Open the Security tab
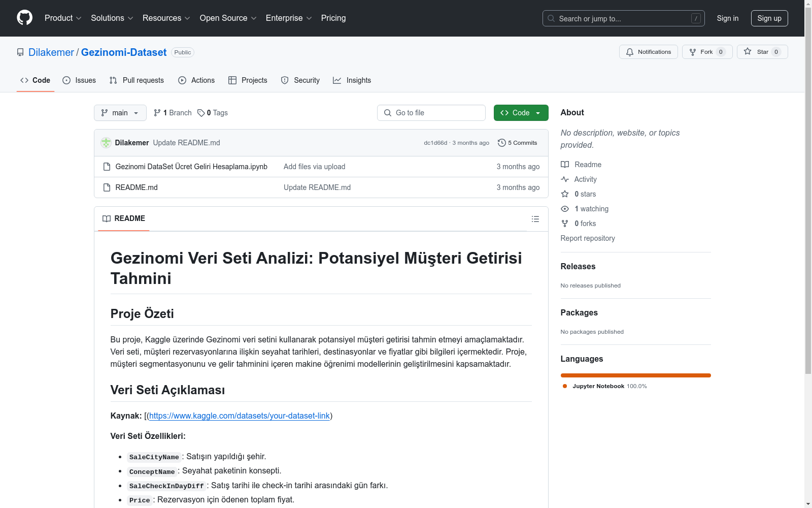The height and width of the screenshot is (508, 812). pyautogui.click(x=300, y=80)
